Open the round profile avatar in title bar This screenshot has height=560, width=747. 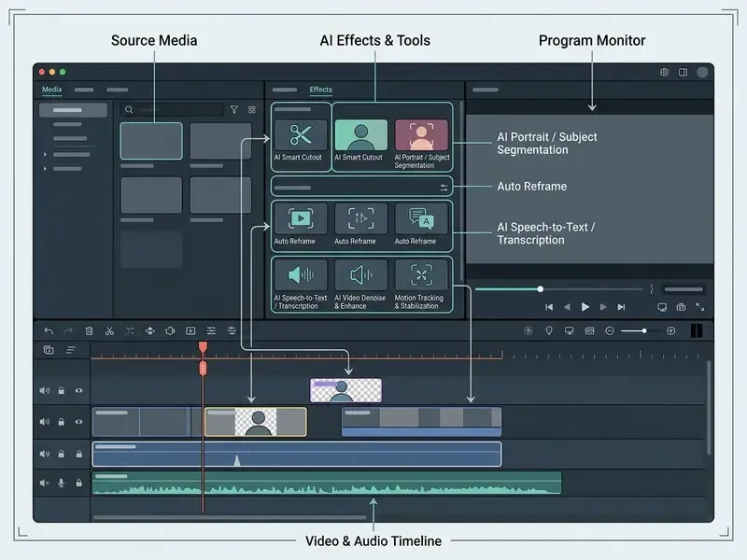pyautogui.click(x=702, y=72)
